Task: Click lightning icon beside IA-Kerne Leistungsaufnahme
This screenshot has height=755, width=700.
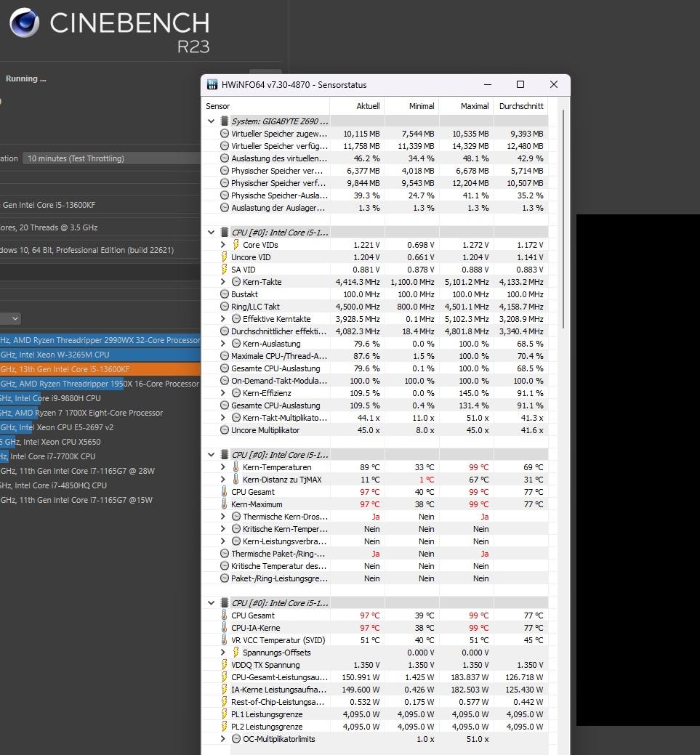Action: pyautogui.click(x=225, y=690)
